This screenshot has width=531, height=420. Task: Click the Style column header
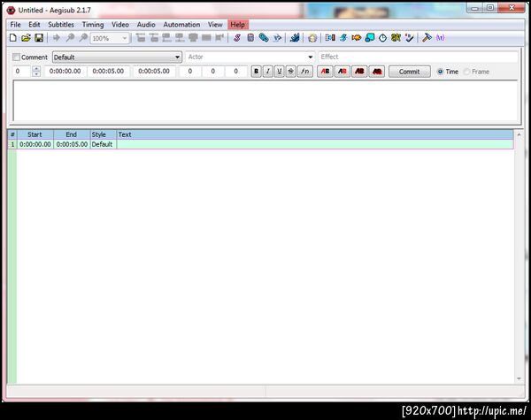pos(103,134)
